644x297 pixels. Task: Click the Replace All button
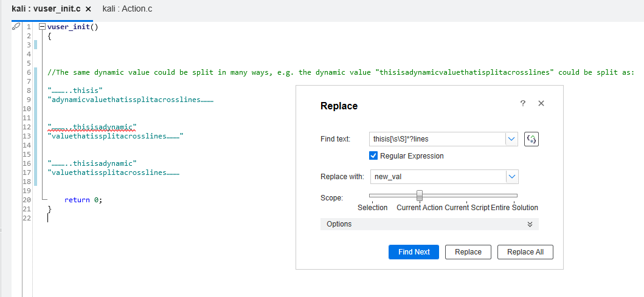coord(525,252)
